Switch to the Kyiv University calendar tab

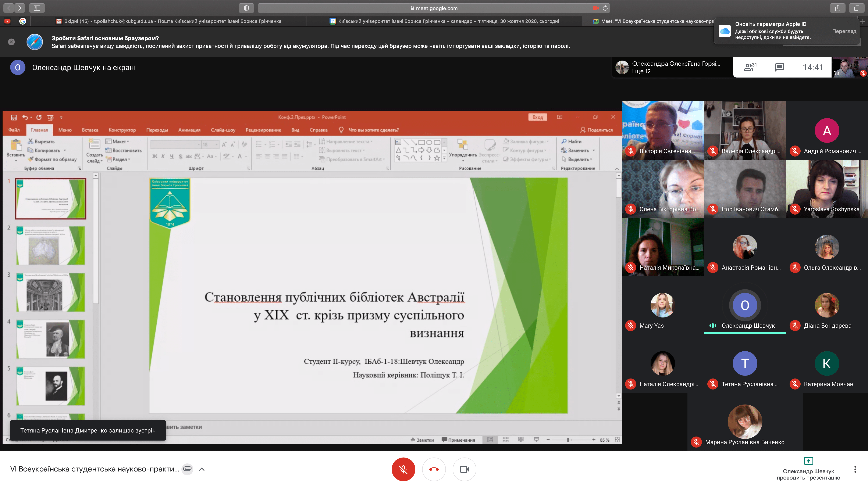pyautogui.click(x=444, y=21)
